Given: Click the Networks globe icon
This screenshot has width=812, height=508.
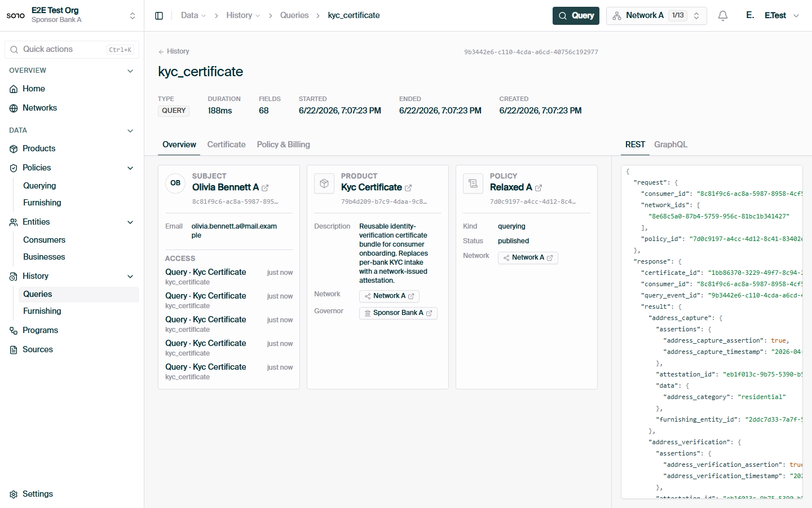Looking at the screenshot, I should [14, 108].
